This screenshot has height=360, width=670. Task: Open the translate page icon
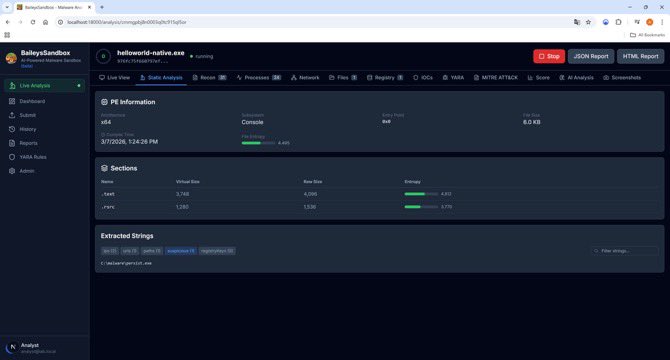[x=577, y=22]
